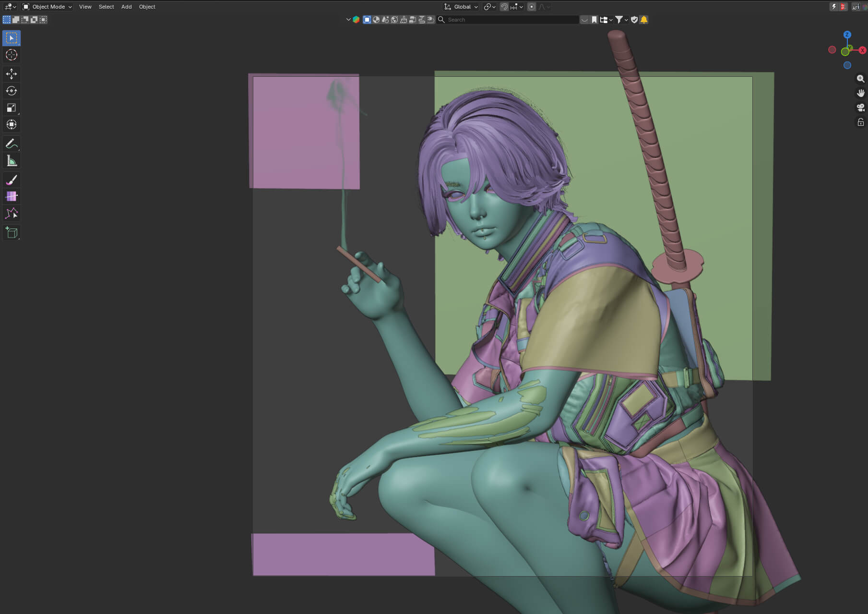
Task: Open the pivot point dropdown
Action: (x=489, y=7)
